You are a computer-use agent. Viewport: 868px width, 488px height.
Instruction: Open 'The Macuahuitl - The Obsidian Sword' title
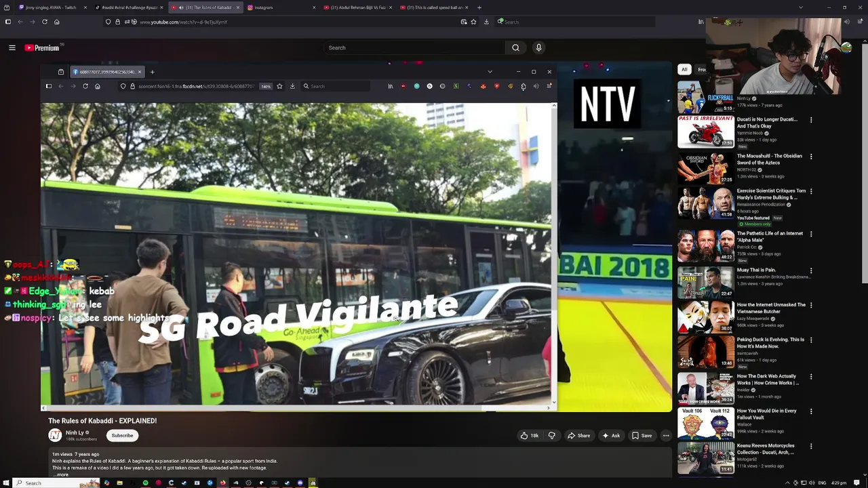[769, 159]
